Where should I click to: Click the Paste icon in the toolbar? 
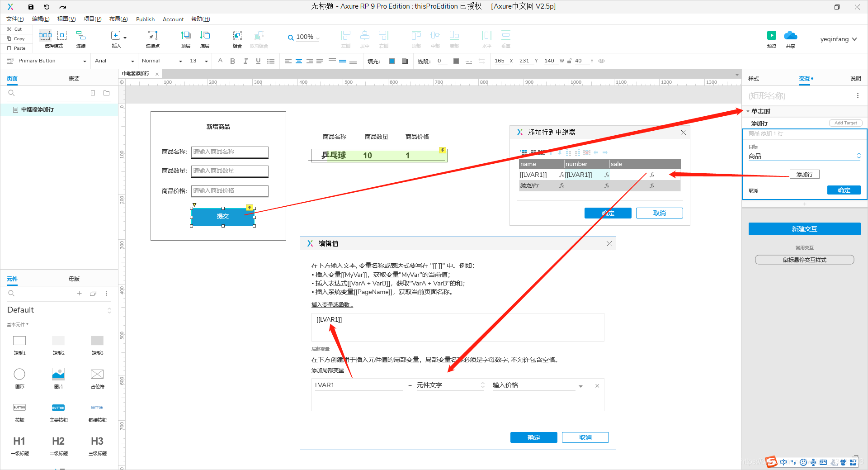pos(9,48)
